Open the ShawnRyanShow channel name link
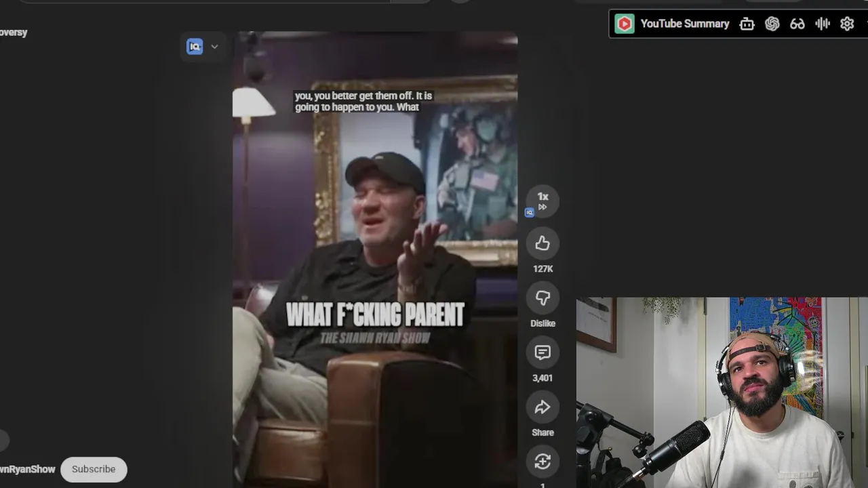Image resolution: width=868 pixels, height=488 pixels. (27, 469)
